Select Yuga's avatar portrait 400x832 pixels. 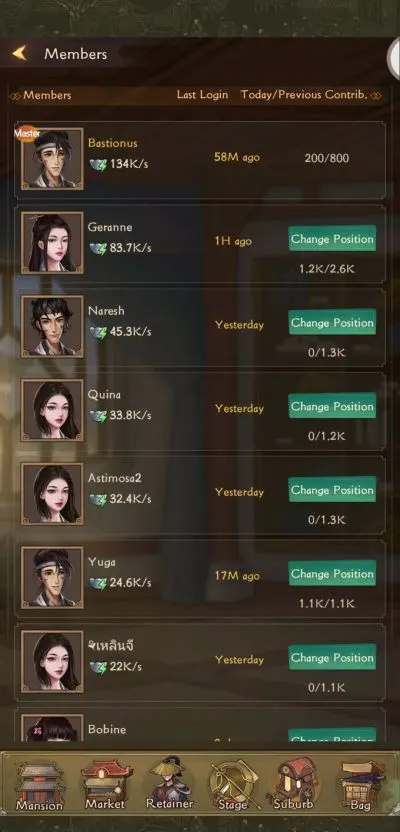click(52, 578)
